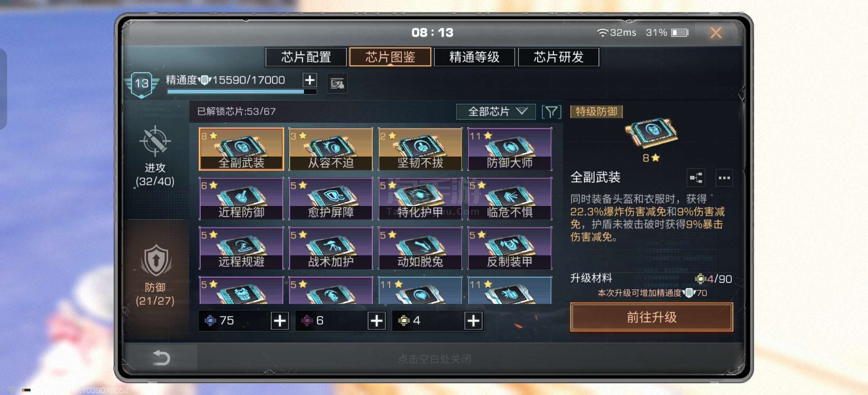Select the 防御大师 chip card
This screenshot has width=868, height=395.
coord(510,149)
